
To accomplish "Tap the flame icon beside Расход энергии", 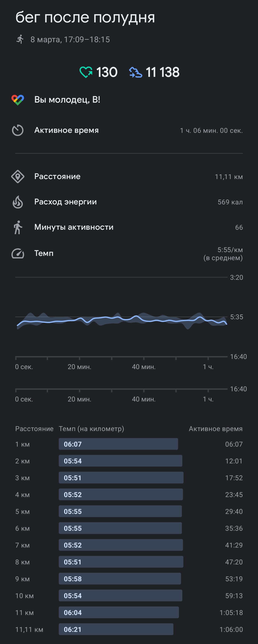I will click(x=18, y=202).
